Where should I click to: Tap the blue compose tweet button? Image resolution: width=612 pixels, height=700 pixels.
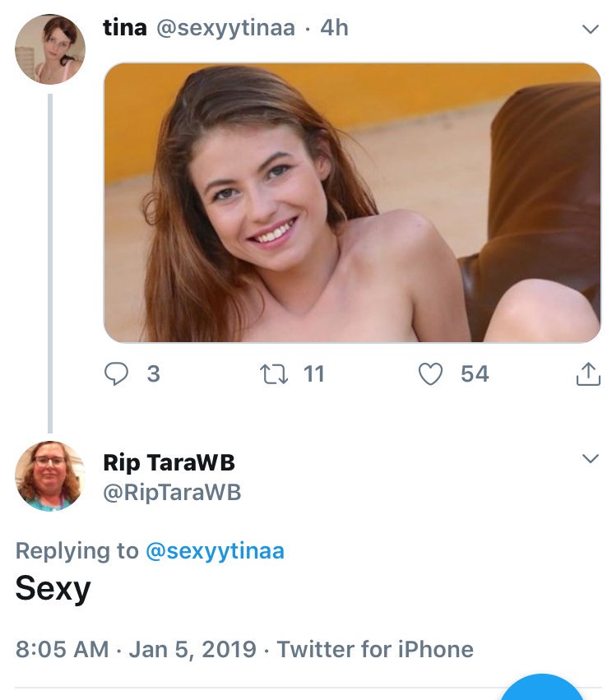(541, 687)
